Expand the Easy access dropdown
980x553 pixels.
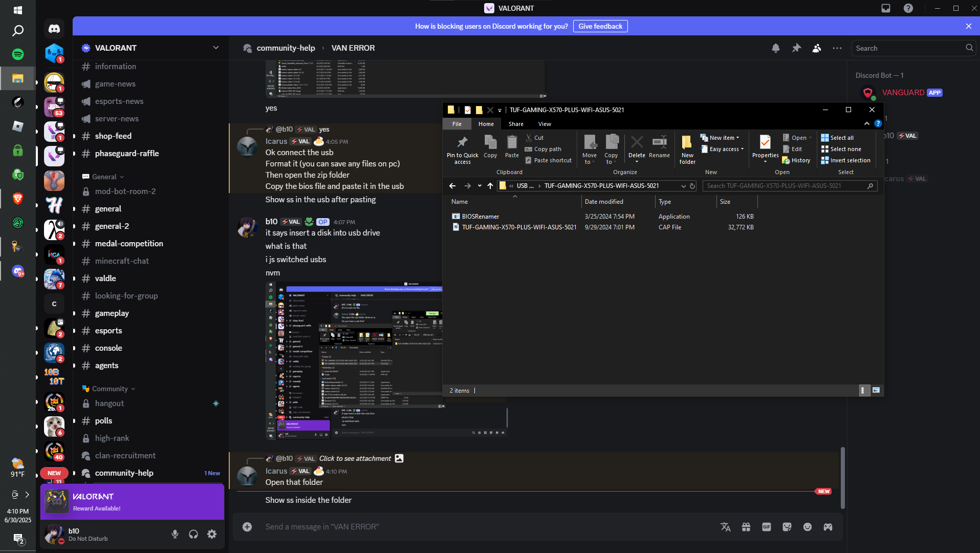(x=722, y=149)
